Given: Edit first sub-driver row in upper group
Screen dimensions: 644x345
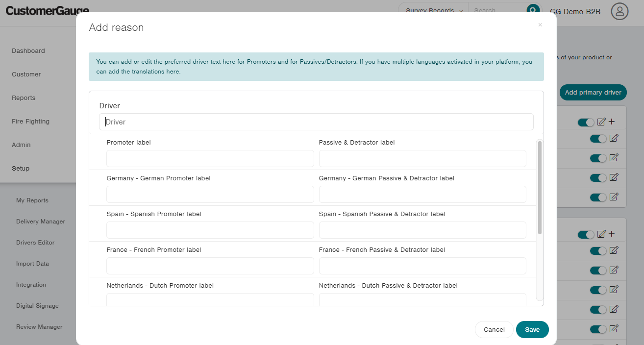Looking at the screenshot, I should tap(614, 138).
